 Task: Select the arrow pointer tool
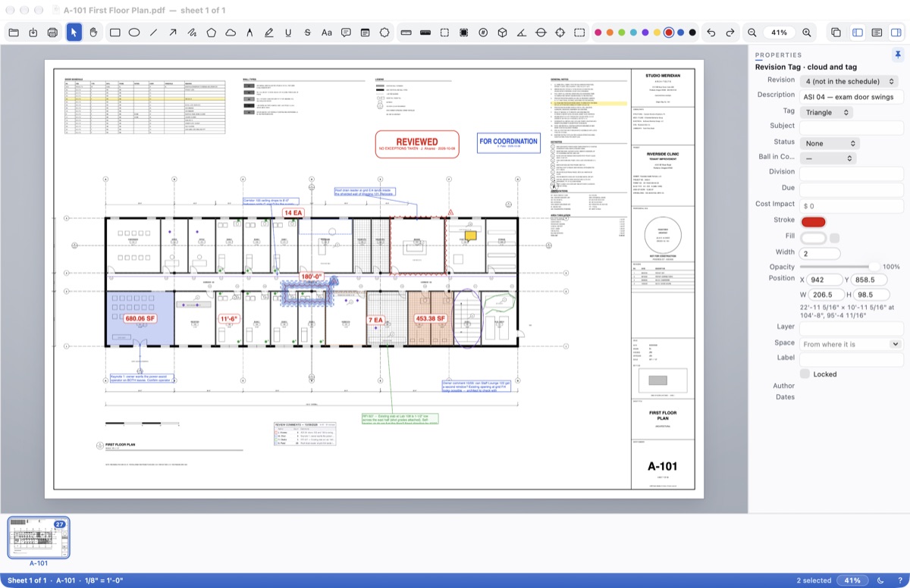[74, 33]
